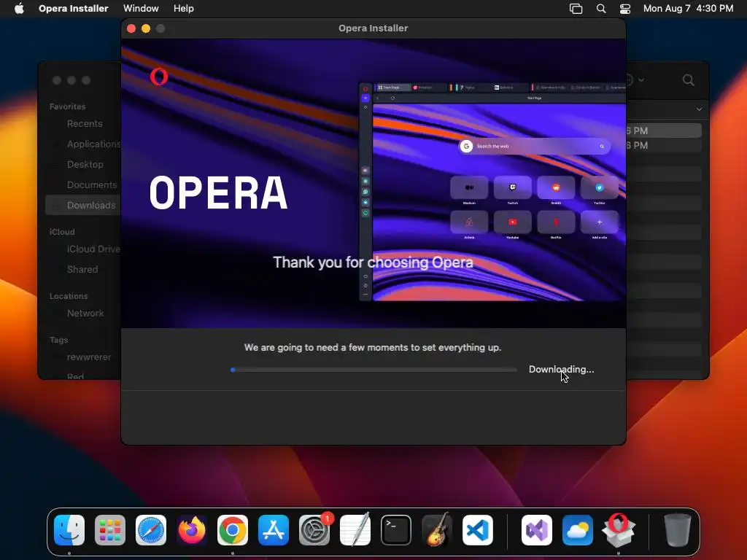Screen dimensions: 747x560
Task: Select Network in Finder sidebar
Action: click(x=85, y=314)
